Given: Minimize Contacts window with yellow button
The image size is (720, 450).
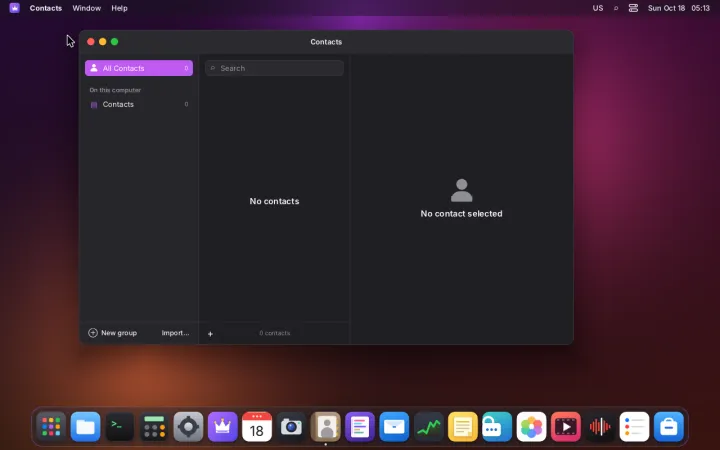Looking at the screenshot, I should point(102,42).
